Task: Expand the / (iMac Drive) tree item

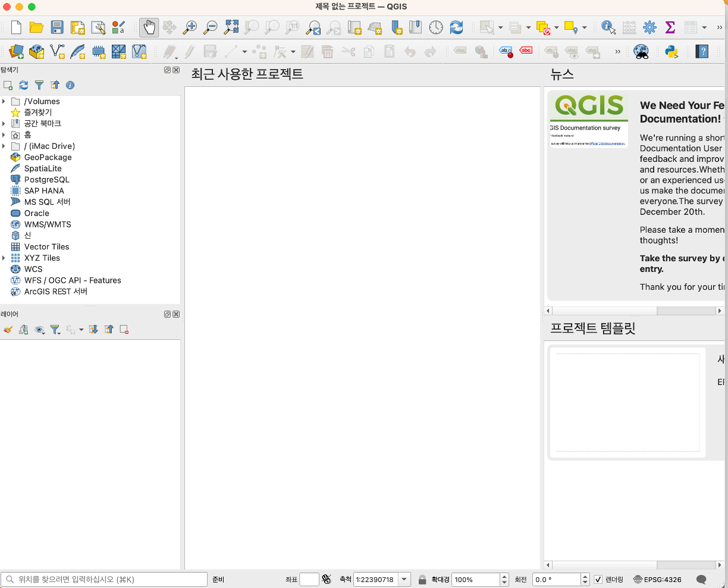Action: point(4,146)
